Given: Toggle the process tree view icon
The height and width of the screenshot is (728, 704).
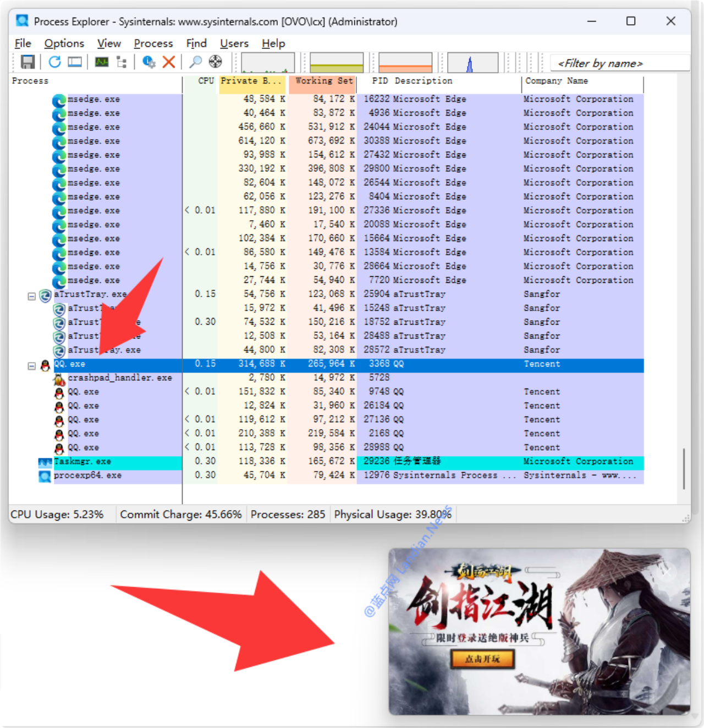Looking at the screenshot, I should 122,62.
